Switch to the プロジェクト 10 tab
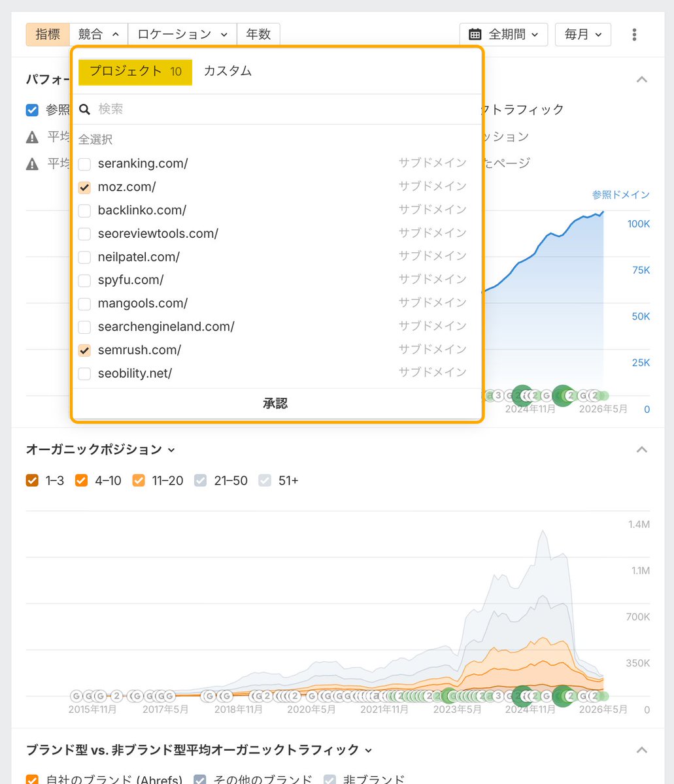This screenshot has width=674, height=784. pyautogui.click(x=135, y=72)
